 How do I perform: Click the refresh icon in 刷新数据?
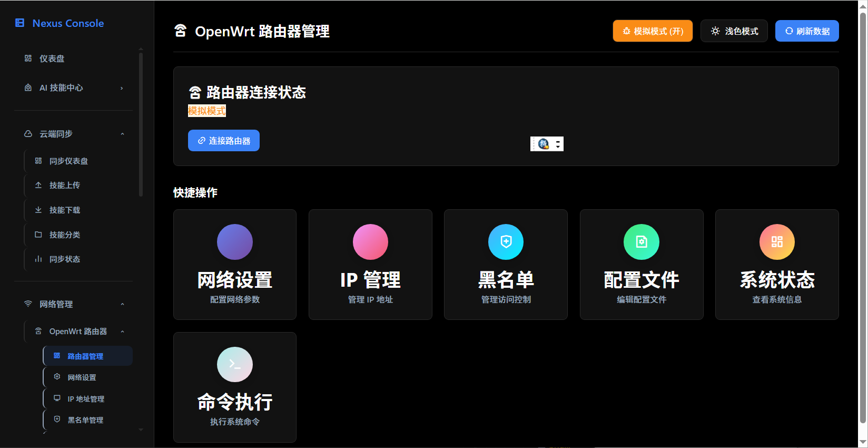pyautogui.click(x=789, y=31)
